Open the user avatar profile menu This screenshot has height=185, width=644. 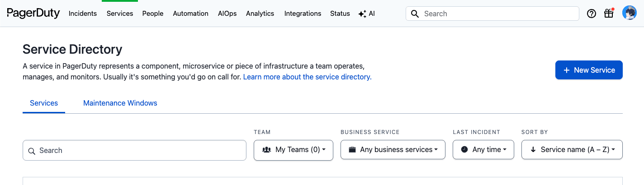[630, 13]
